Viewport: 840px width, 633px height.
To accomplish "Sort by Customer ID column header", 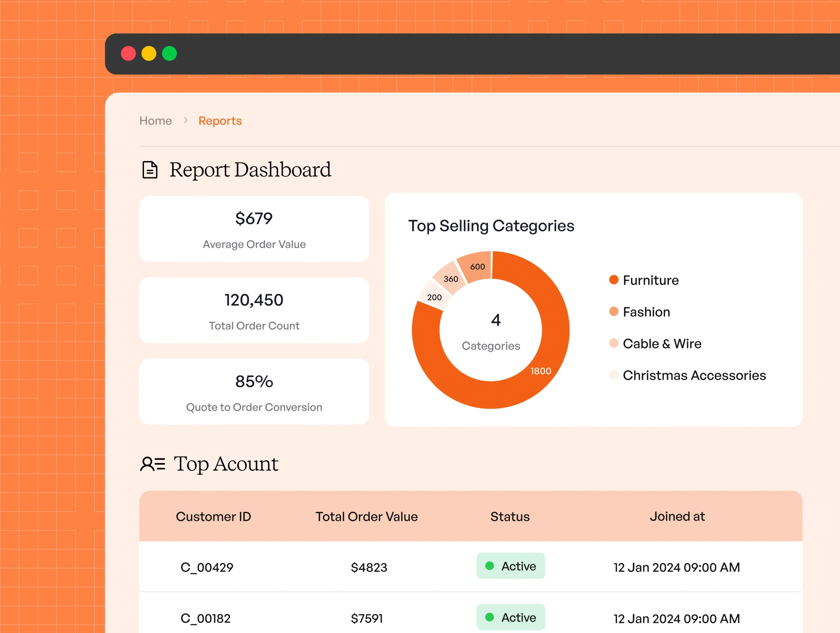I will tap(213, 517).
